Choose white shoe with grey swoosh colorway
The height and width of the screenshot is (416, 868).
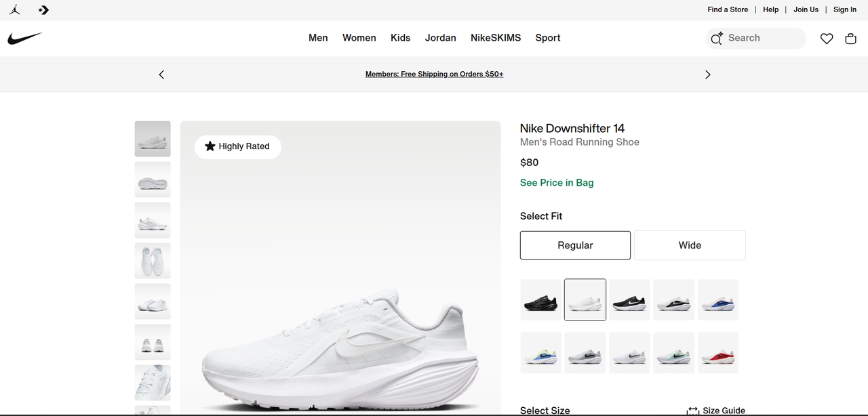click(x=629, y=353)
